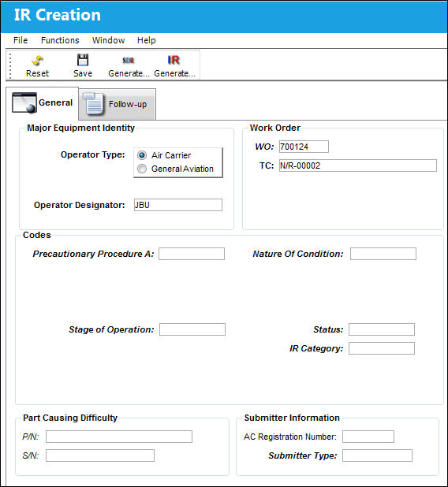Click the IR Category input field
Screen dimensions: 448x487
(382, 348)
